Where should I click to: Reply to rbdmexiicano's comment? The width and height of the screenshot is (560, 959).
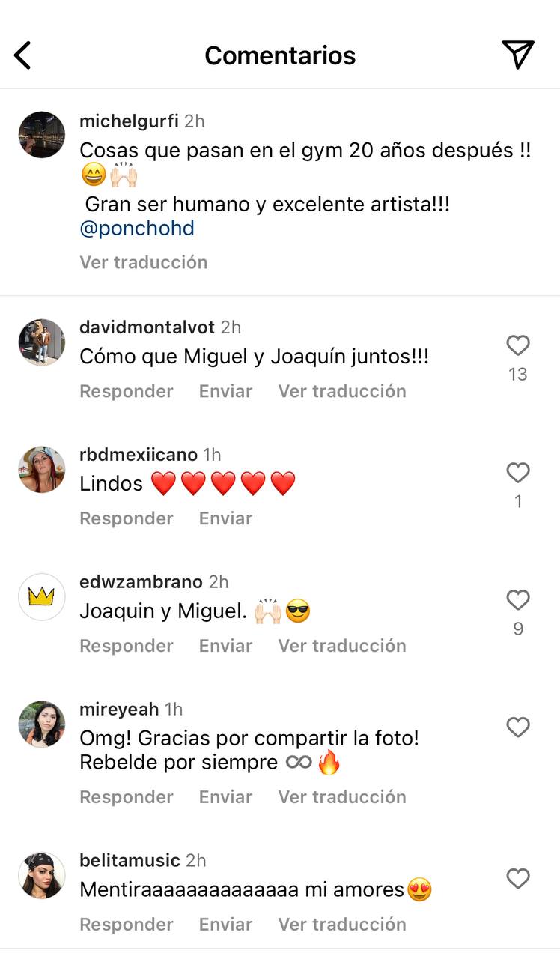click(x=127, y=518)
